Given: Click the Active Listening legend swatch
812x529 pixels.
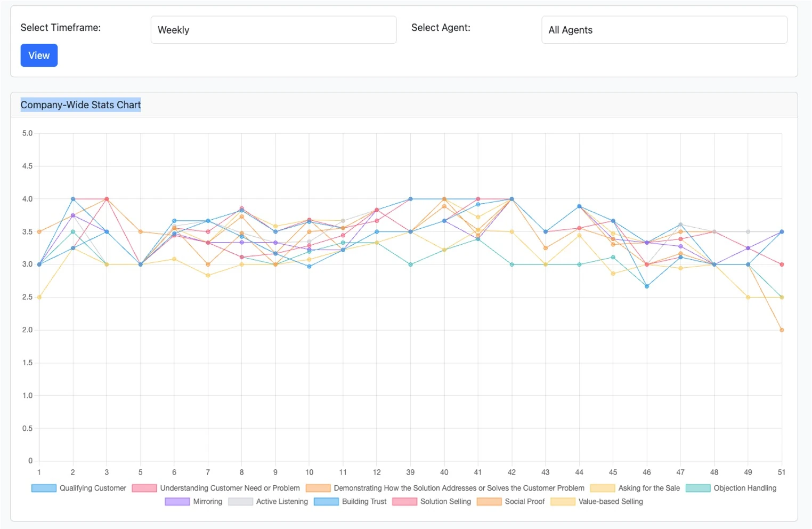Looking at the screenshot, I should point(241,501).
